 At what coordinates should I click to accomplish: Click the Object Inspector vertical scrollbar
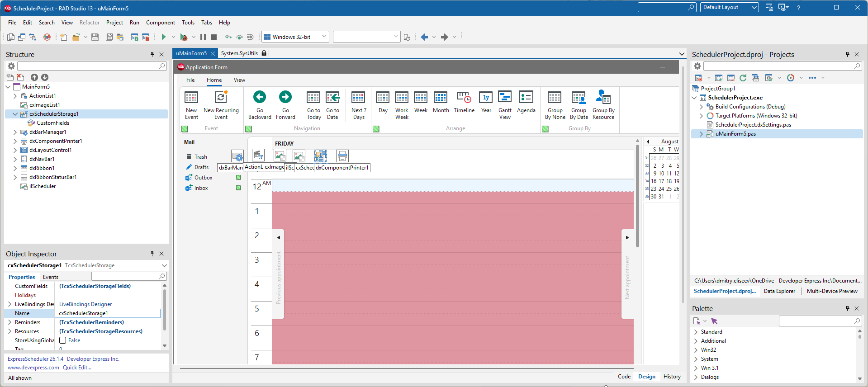[165, 310]
